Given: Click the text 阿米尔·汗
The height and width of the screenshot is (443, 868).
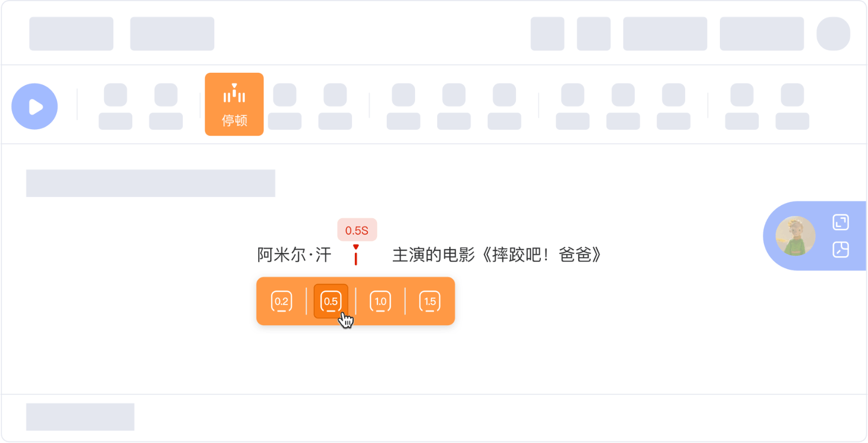Looking at the screenshot, I should pos(294,255).
